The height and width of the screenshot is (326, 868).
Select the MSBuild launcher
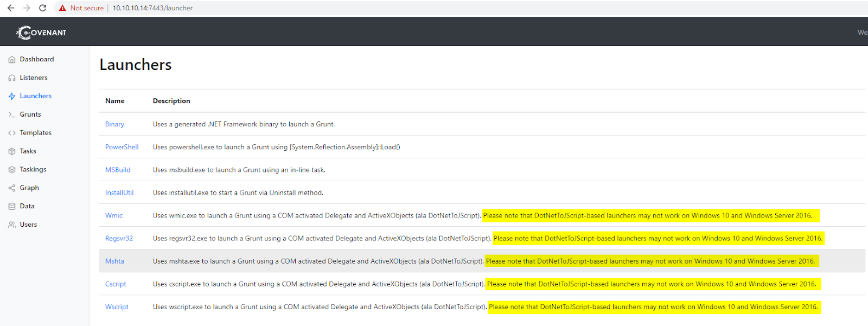point(118,170)
